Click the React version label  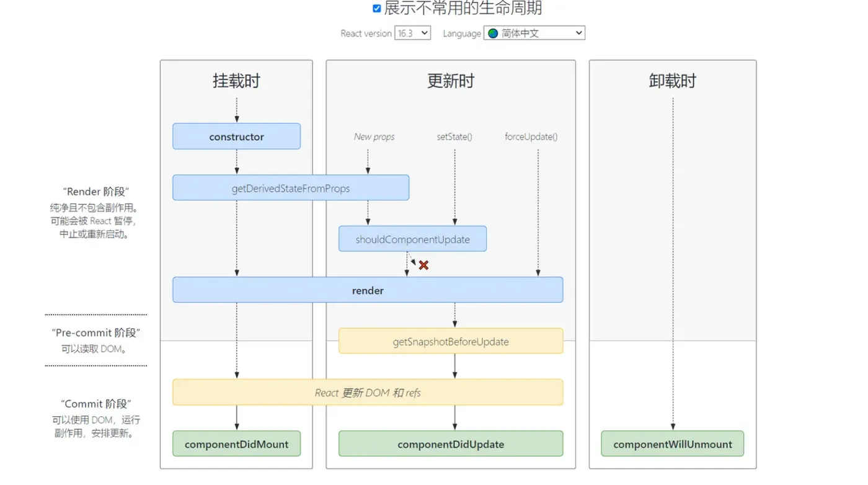point(366,33)
